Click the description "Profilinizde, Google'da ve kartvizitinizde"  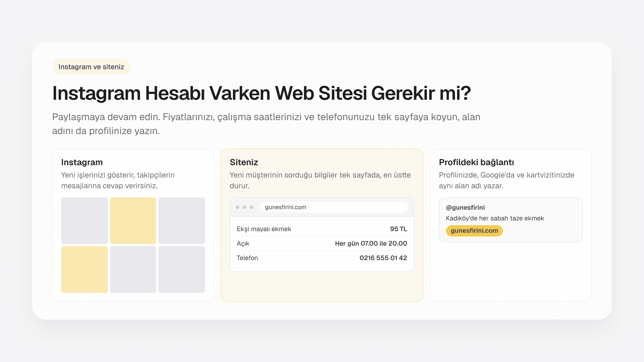coord(507,180)
